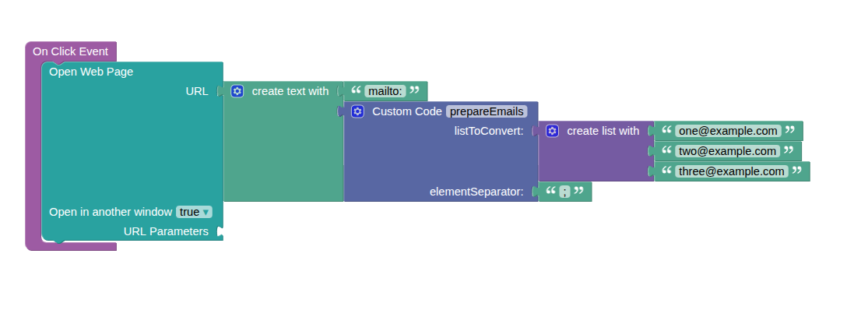Select the On Click Event block header
Screen dimensions: 868x310
pyautogui.click(x=70, y=51)
